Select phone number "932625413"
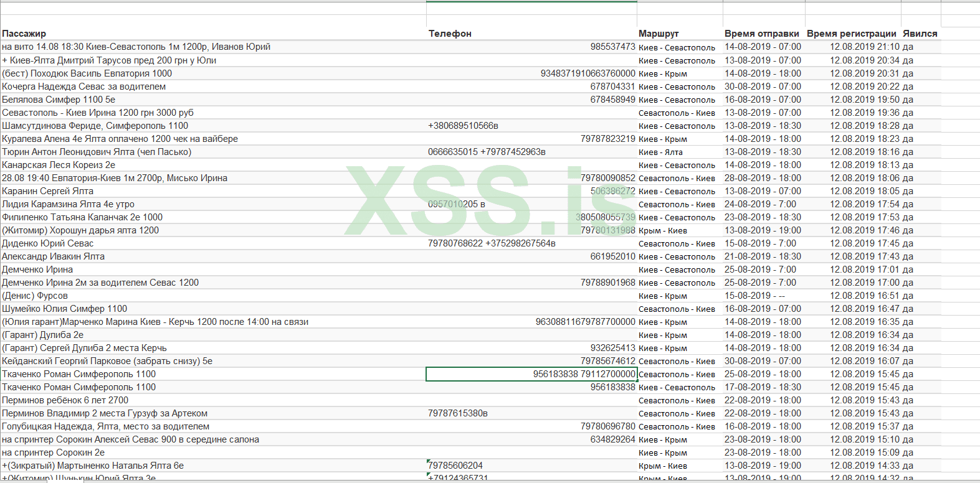 [x=613, y=348]
